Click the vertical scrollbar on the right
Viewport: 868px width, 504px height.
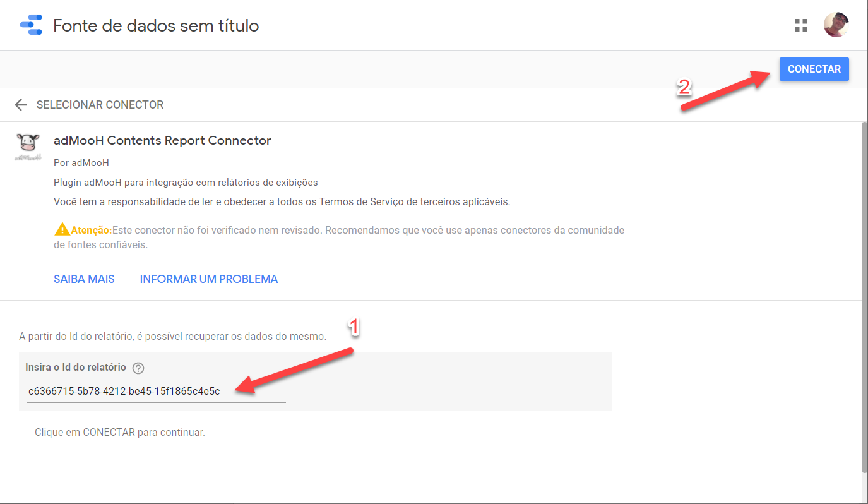click(864, 297)
